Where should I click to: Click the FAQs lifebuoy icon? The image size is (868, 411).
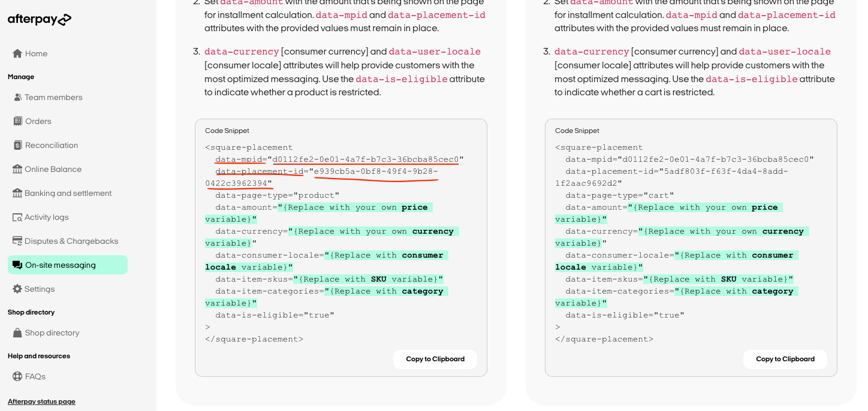(x=17, y=376)
